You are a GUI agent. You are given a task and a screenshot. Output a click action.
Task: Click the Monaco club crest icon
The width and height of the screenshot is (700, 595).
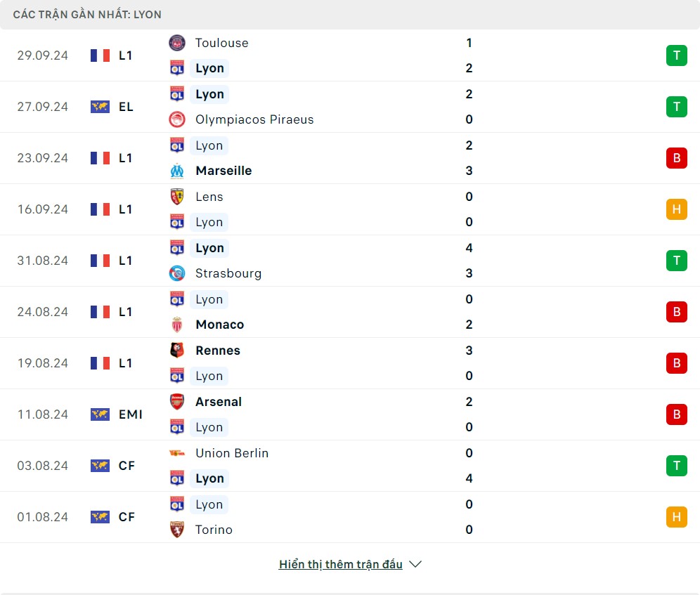point(177,325)
